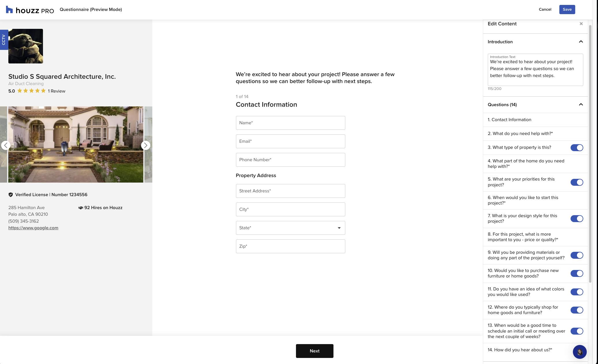Open the State dropdown
The height and width of the screenshot is (364, 598).
(x=290, y=228)
